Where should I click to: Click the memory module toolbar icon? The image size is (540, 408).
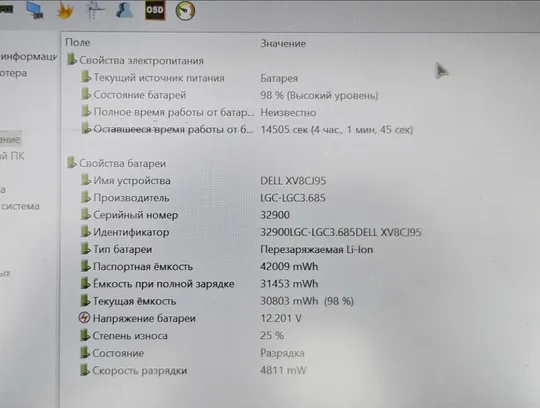pos(6,9)
